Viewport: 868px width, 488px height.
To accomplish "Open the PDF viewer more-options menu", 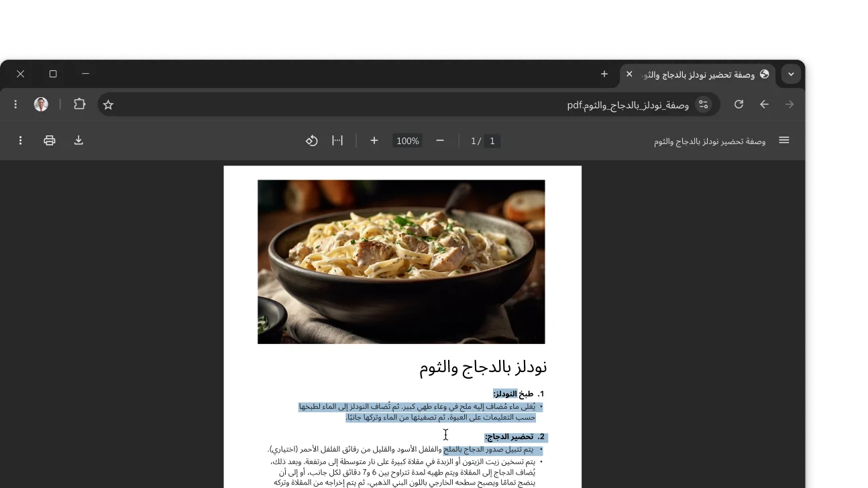I will (20, 140).
